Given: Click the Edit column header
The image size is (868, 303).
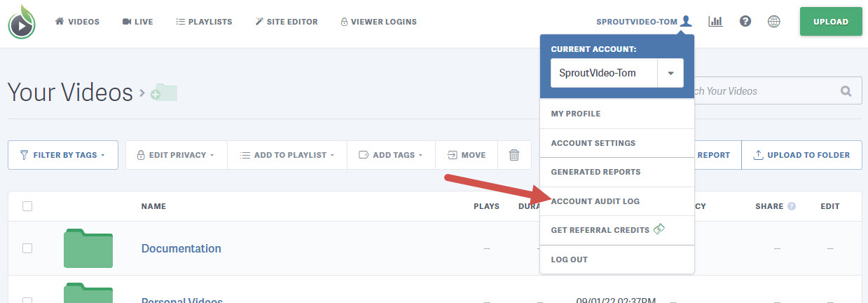Looking at the screenshot, I should pyautogui.click(x=830, y=206).
